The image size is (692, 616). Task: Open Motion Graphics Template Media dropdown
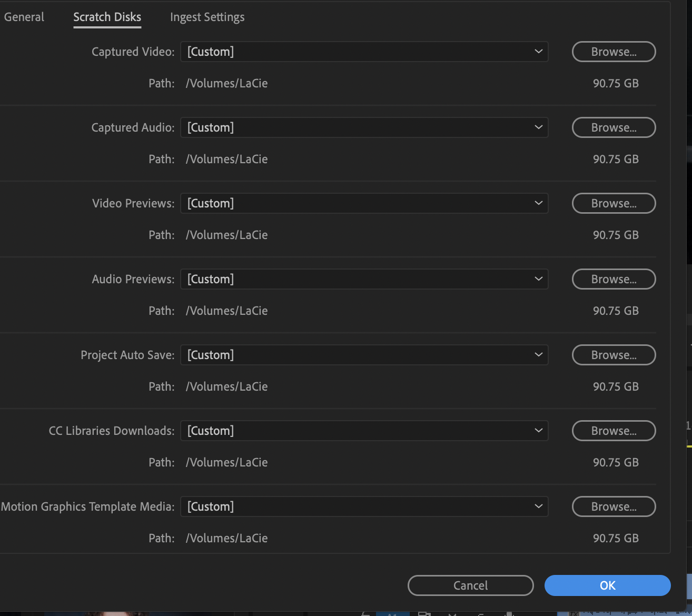(x=364, y=506)
